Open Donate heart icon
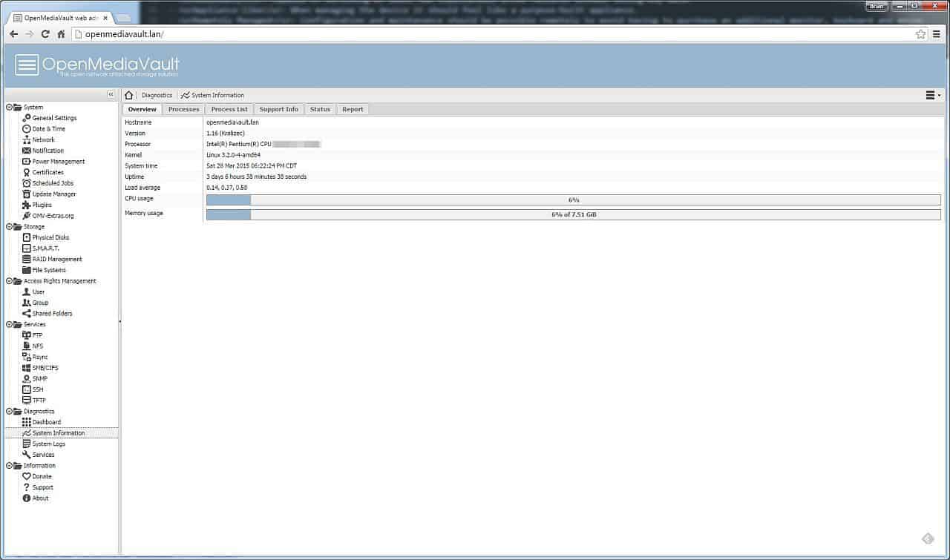The image size is (950, 560). [x=27, y=477]
